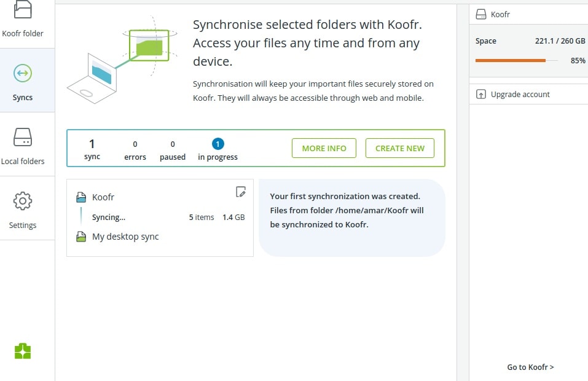
Task: Edit the Koofr sync with pencil icon
Action: [241, 192]
